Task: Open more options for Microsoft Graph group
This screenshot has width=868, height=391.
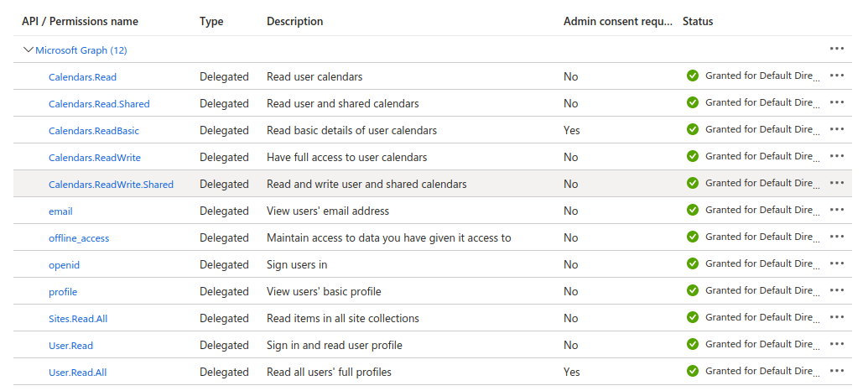Action: pyautogui.click(x=836, y=49)
